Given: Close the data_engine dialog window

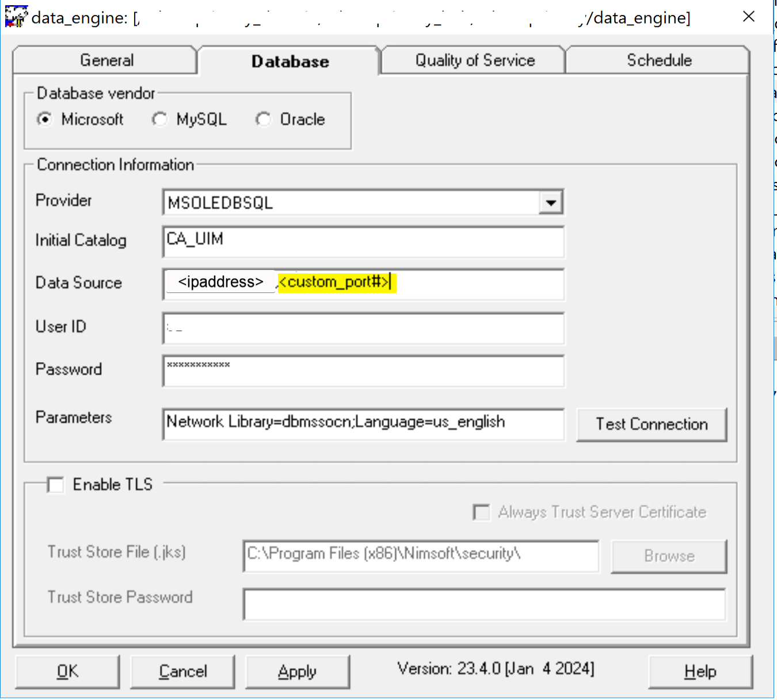Looking at the screenshot, I should pyautogui.click(x=748, y=17).
